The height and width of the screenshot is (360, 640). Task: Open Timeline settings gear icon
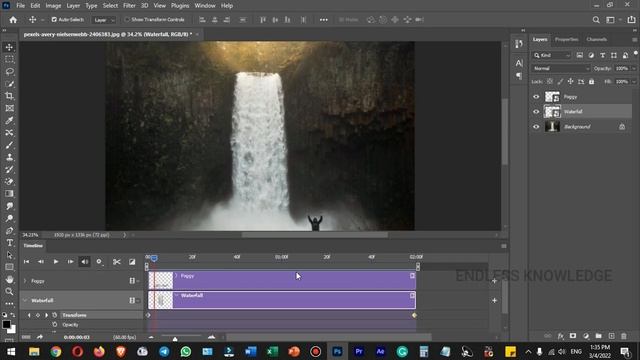[x=99, y=262]
